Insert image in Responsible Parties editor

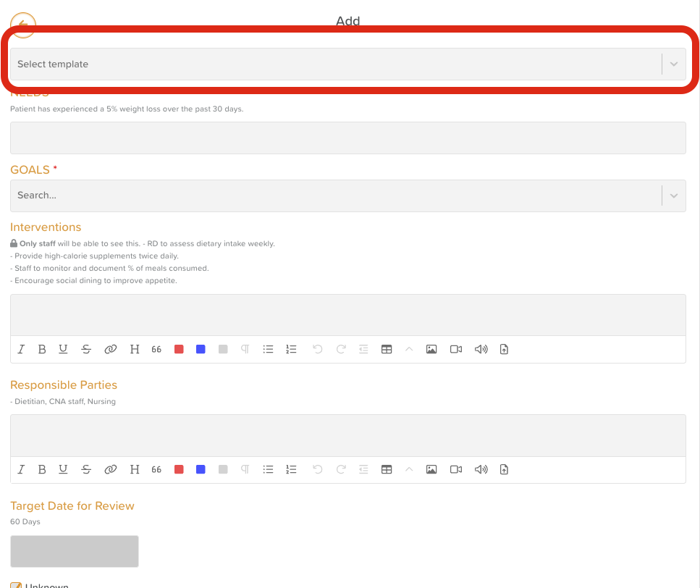[x=431, y=469]
